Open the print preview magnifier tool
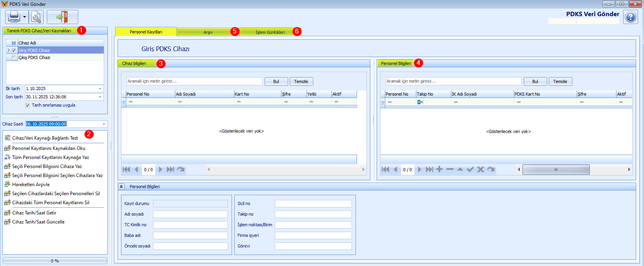This screenshot has width=644, height=266. (x=36, y=17)
